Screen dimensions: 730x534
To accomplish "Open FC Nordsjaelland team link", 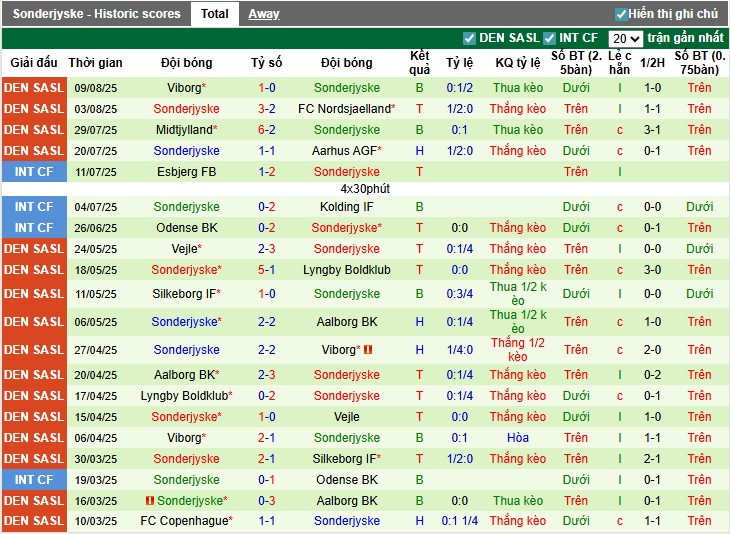I will [x=346, y=108].
